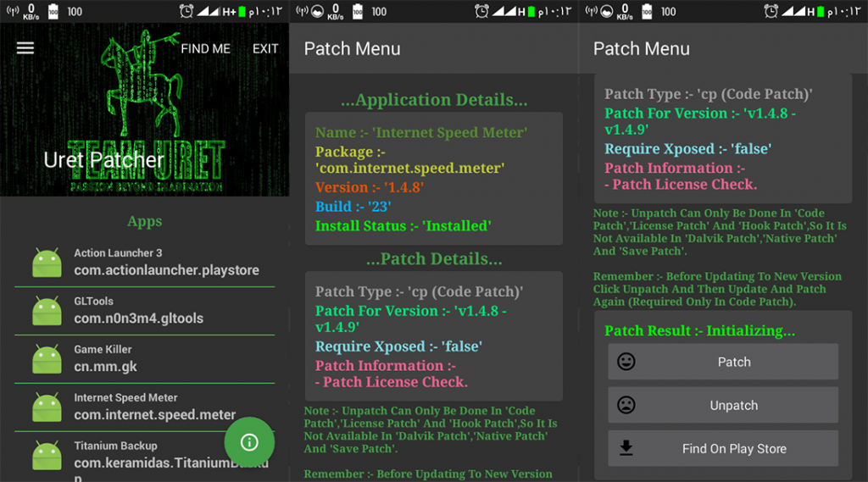The image size is (868, 482).
Task: Tap the Patch button
Action: (x=723, y=362)
